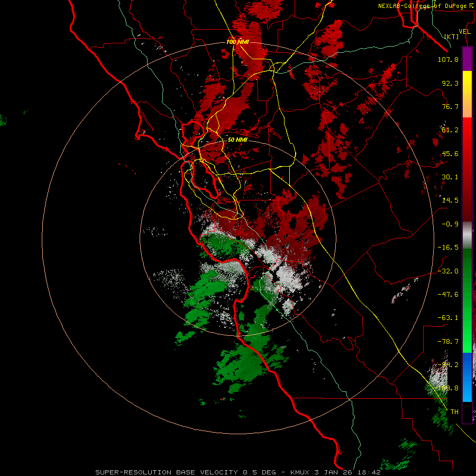This screenshot has height=476, width=476.
Task: Select the 50 NMI range ring label
Action: pos(237,140)
